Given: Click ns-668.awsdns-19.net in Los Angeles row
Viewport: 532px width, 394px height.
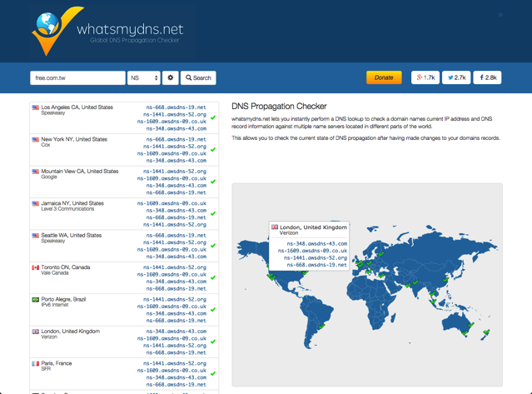Looking at the screenshot, I should pyautogui.click(x=177, y=107).
